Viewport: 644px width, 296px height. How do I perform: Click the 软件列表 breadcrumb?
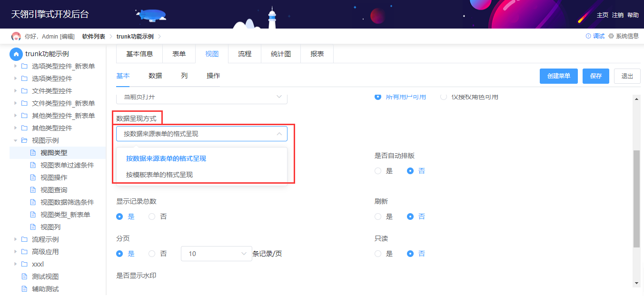point(94,37)
